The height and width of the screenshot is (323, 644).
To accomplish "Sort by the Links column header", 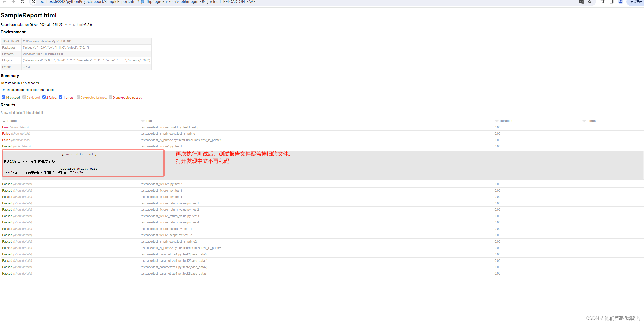I will [591, 121].
